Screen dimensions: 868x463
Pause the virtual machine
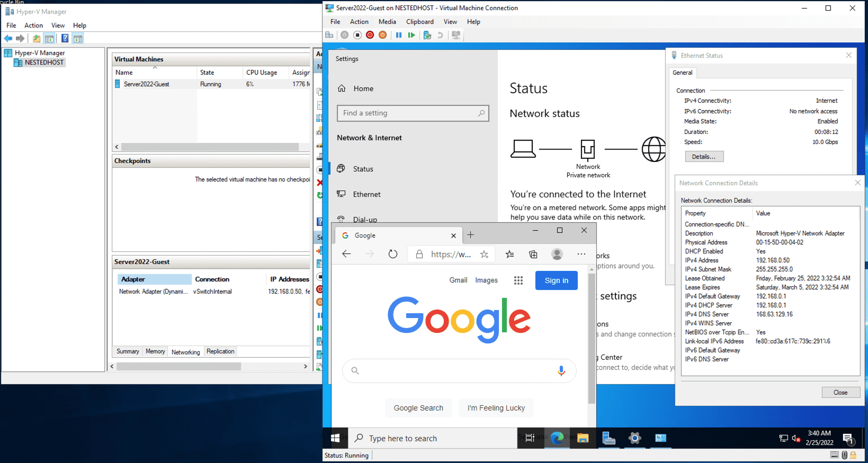click(x=399, y=35)
